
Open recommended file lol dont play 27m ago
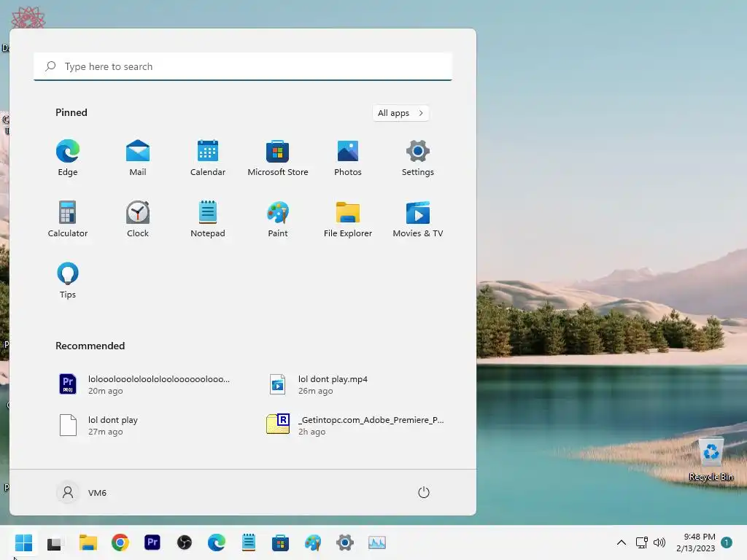[100, 425]
